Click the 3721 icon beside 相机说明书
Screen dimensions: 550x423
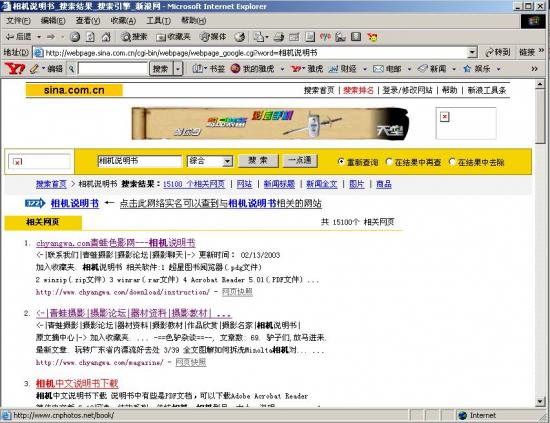(x=35, y=203)
